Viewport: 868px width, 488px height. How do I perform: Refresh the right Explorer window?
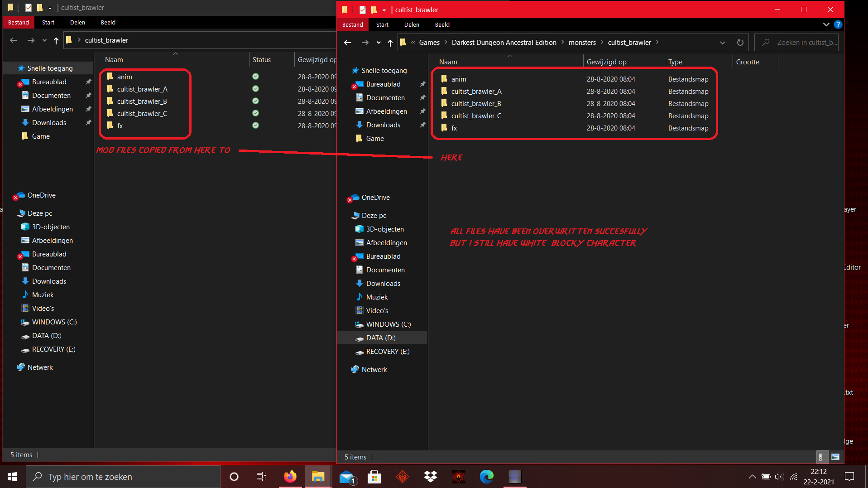click(740, 43)
